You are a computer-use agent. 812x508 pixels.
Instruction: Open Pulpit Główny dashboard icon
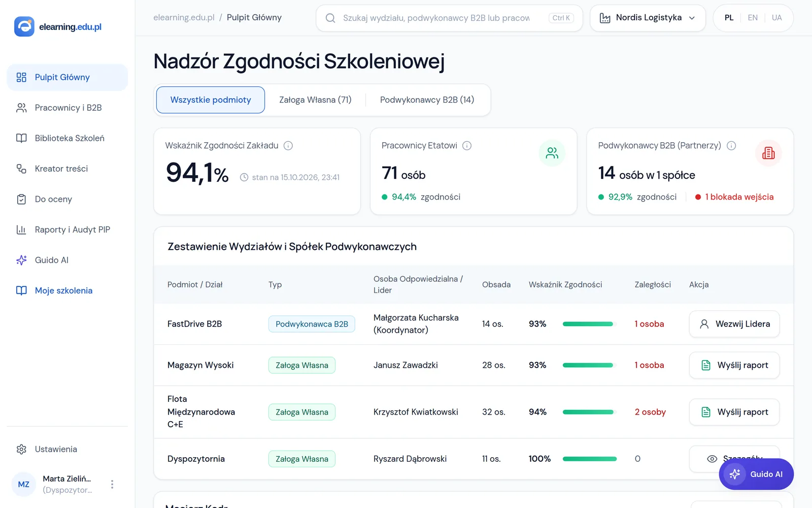click(x=21, y=77)
